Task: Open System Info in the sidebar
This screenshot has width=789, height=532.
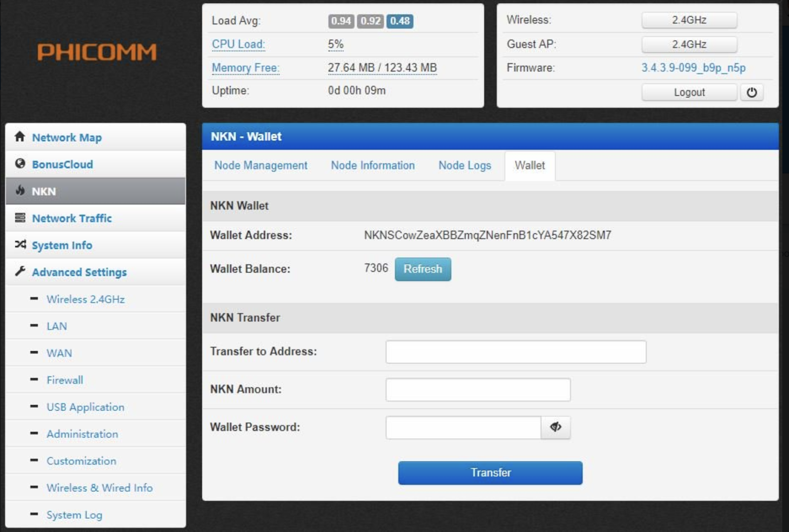Action: pos(96,245)
